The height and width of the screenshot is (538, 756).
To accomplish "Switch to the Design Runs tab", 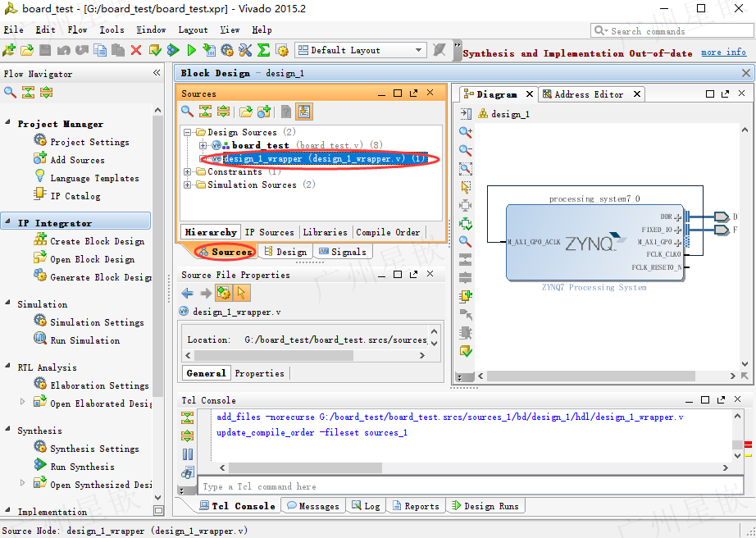I will (486, 506).
